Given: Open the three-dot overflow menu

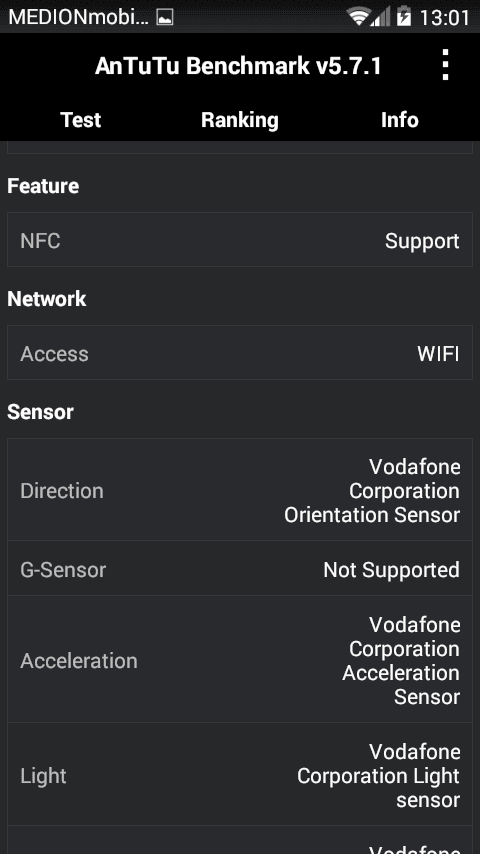Looking at the screenshot, I should (x=445, y=65).
